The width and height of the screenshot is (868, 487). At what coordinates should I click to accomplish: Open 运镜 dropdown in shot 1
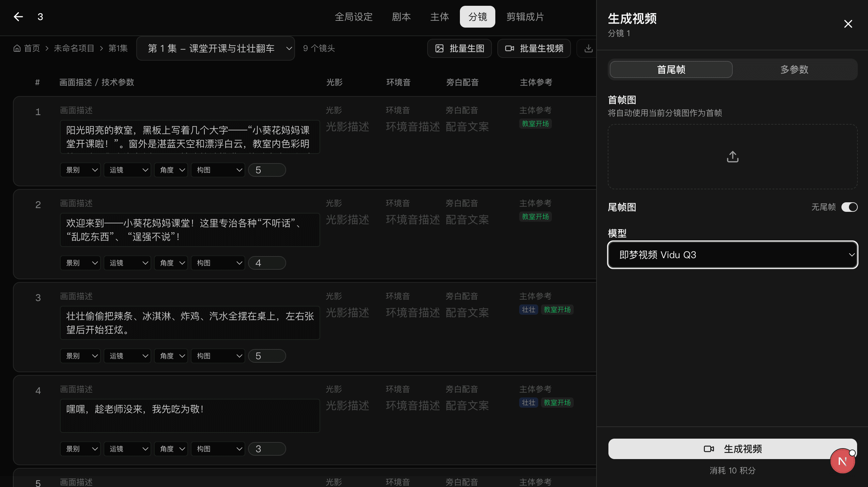[x=127, y=170]
